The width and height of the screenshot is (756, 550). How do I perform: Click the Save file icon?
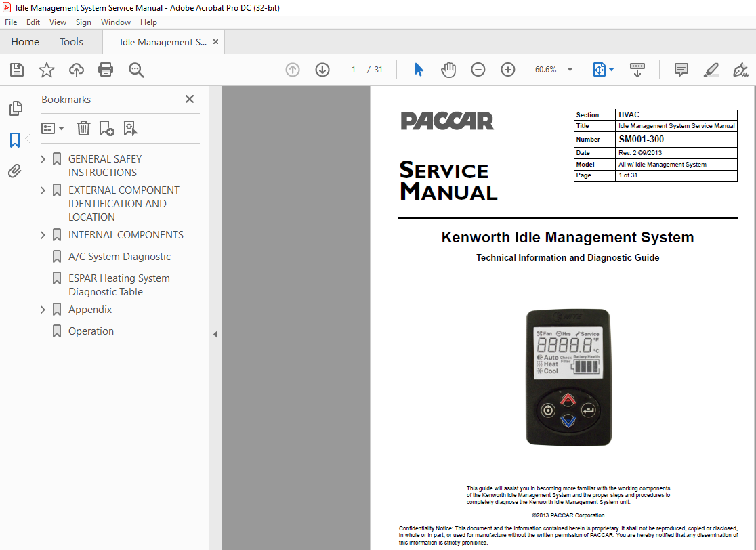[x=17, y=70]
